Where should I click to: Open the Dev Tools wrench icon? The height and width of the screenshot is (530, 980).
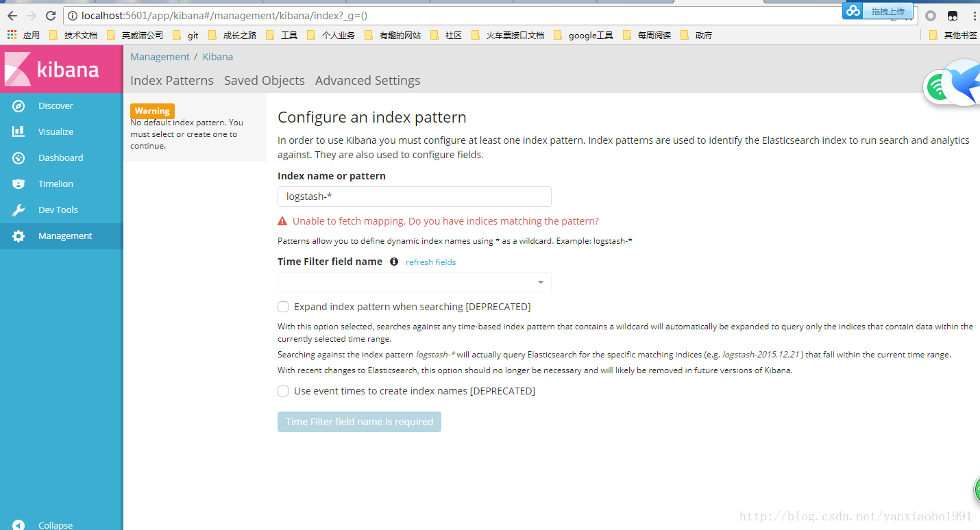pyautogui.click(x=19, y=210)
